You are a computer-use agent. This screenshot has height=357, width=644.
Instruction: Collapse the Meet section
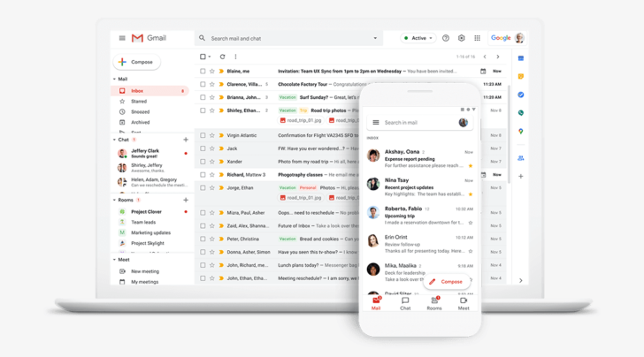(x=114, y=259)
